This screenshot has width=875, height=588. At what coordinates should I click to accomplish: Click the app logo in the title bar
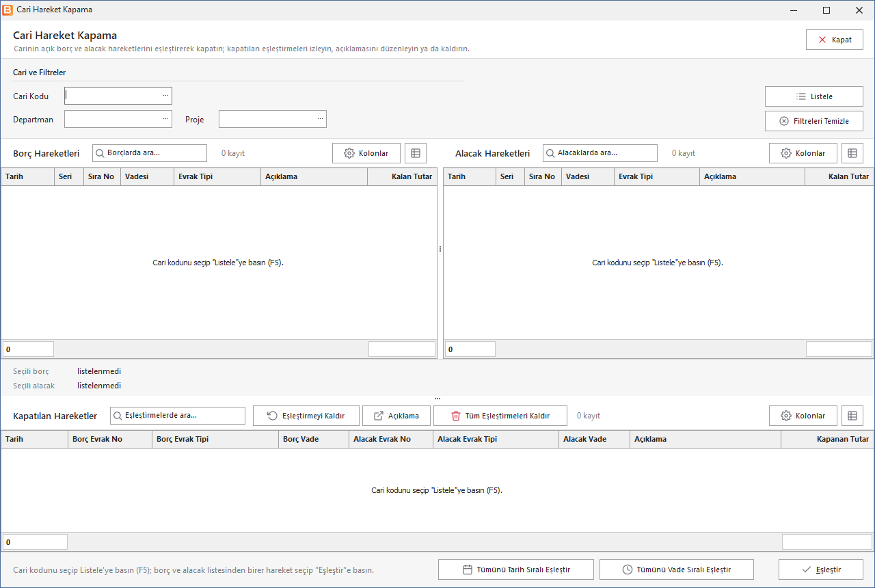(8, 10)
